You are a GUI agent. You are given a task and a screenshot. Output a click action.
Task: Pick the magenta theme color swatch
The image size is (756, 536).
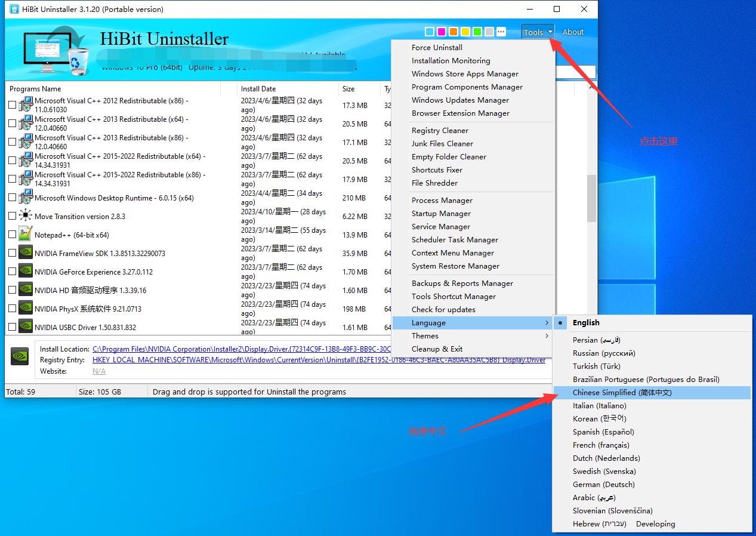tap(442, 32)
